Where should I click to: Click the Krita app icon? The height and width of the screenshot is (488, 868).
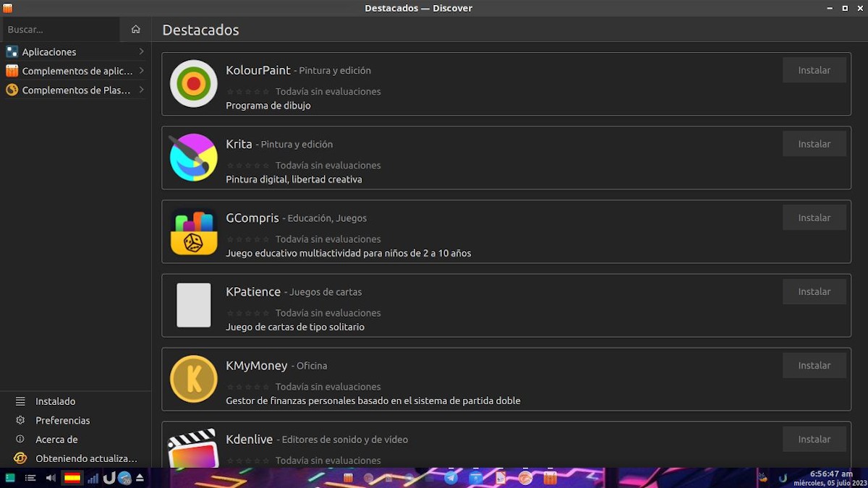(x=193, y=158)
